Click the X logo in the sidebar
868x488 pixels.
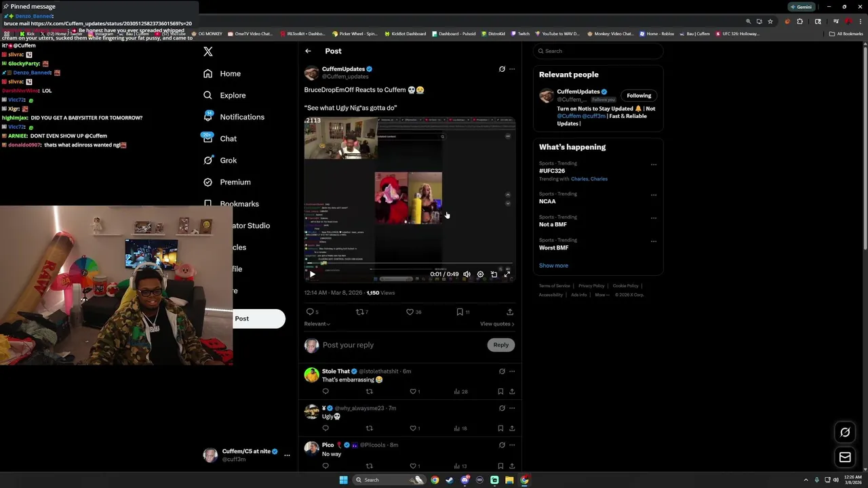(208, 52)
